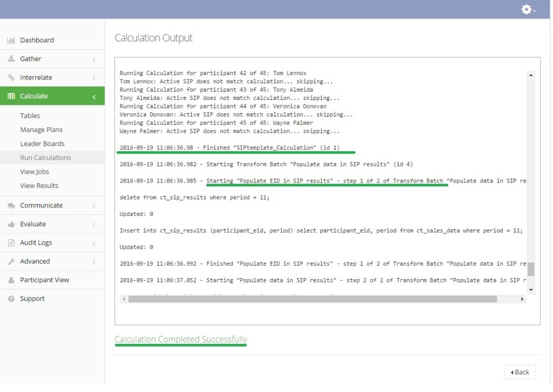Screen dimensions: 553x392
Task: Click the horizontal scroll left arrow
Action: [x=124, y=299]
